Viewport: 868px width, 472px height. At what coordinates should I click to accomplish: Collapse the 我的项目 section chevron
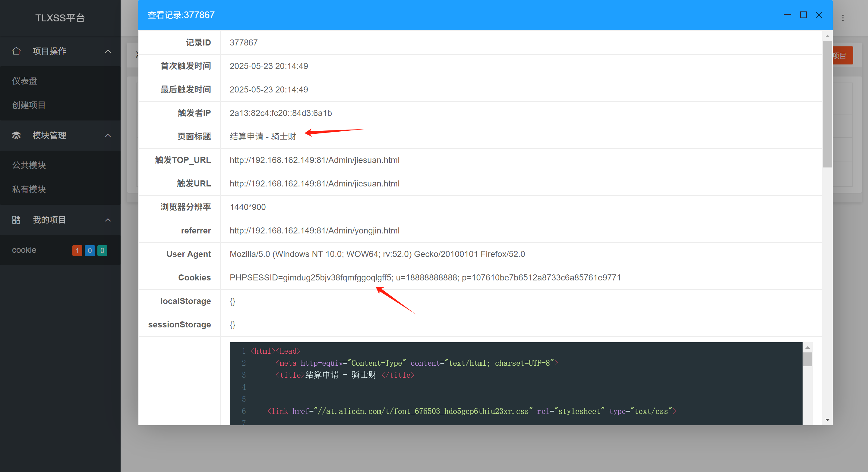[108, 220]
